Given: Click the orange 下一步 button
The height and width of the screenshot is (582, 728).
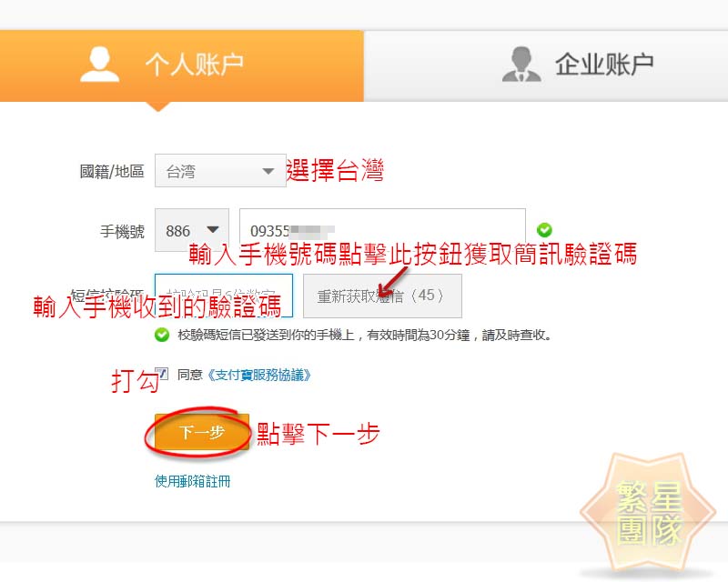Looking at the screenshot, I should [x=202, y=432].
